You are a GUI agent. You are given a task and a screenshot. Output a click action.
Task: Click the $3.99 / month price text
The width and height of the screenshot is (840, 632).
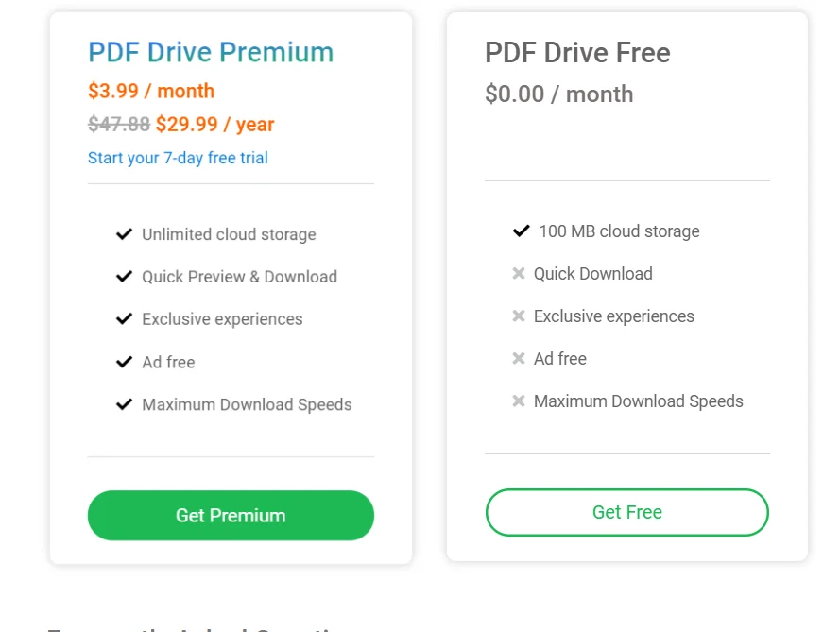point(151,91)
